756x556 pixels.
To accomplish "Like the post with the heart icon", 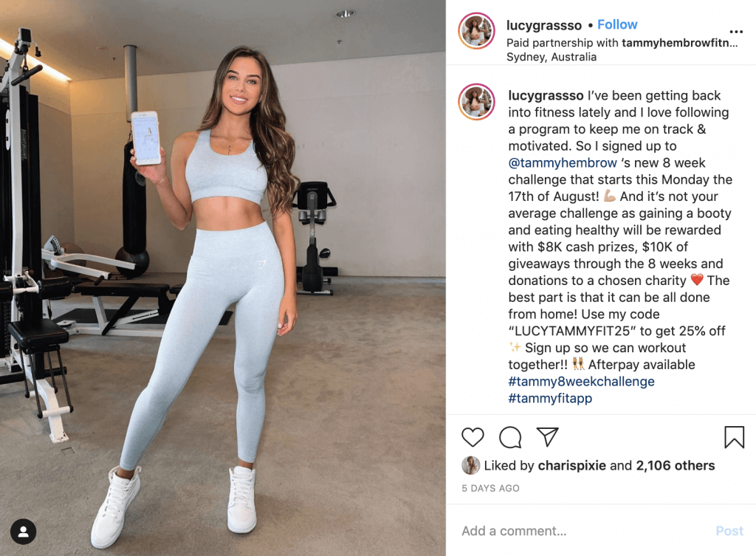I will (x=472, y=437).
